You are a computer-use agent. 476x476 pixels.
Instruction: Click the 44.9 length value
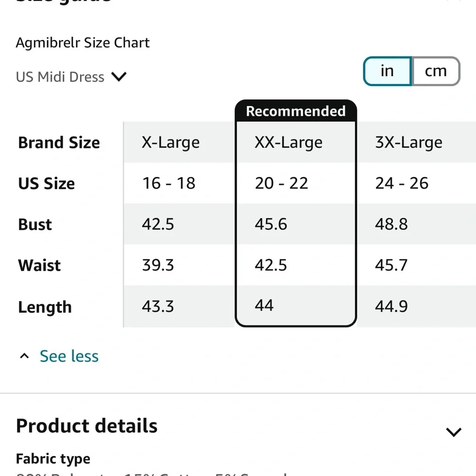391,306
